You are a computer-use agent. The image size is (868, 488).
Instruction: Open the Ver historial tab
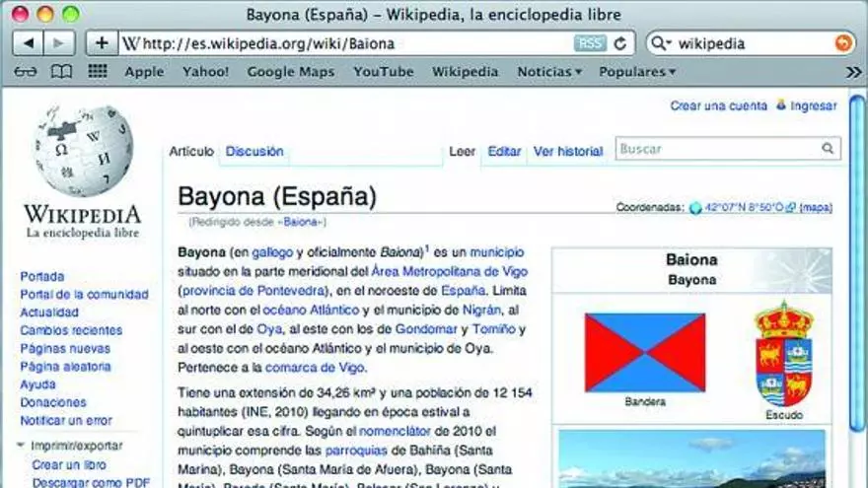point(567,152)
